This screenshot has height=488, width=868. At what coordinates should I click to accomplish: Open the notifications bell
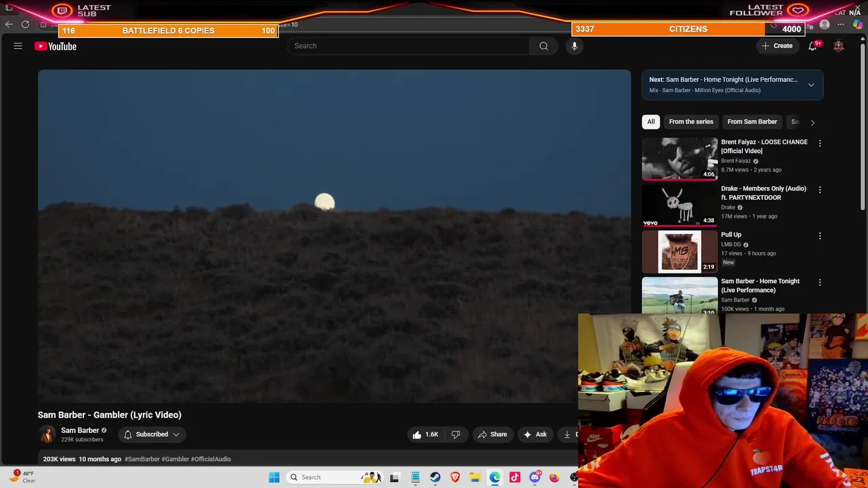point(812,46)
